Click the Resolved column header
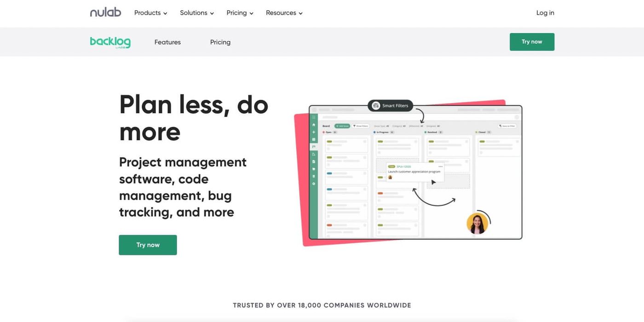This screenshot has width=644, height=322. tap(433, 132)
